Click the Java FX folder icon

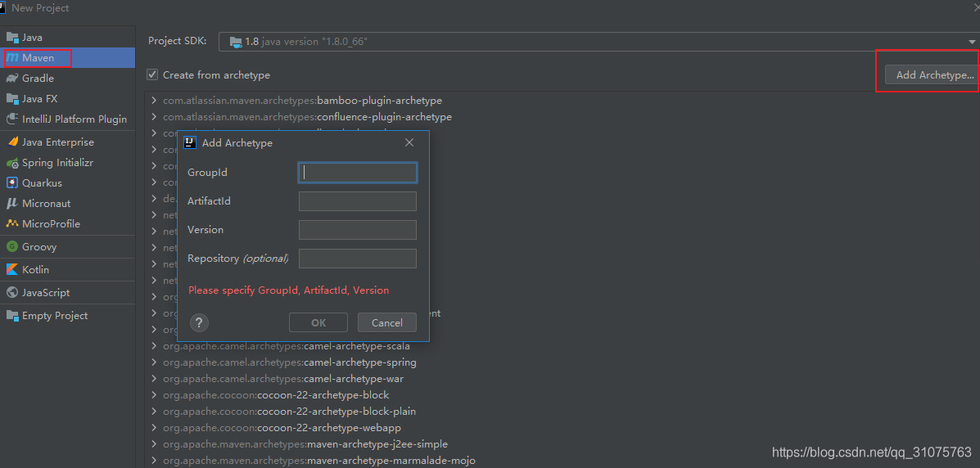click(x=12, y=99)
